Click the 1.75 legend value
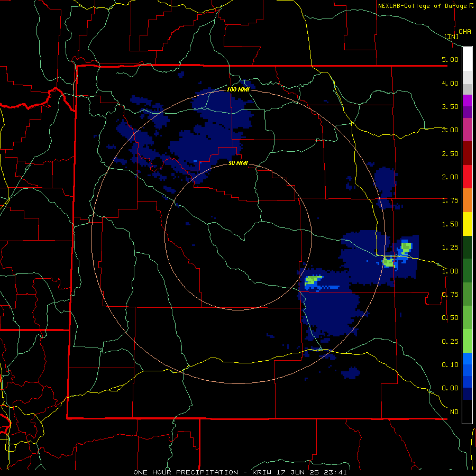Screen dimensions: 476x476 (450, 200)
